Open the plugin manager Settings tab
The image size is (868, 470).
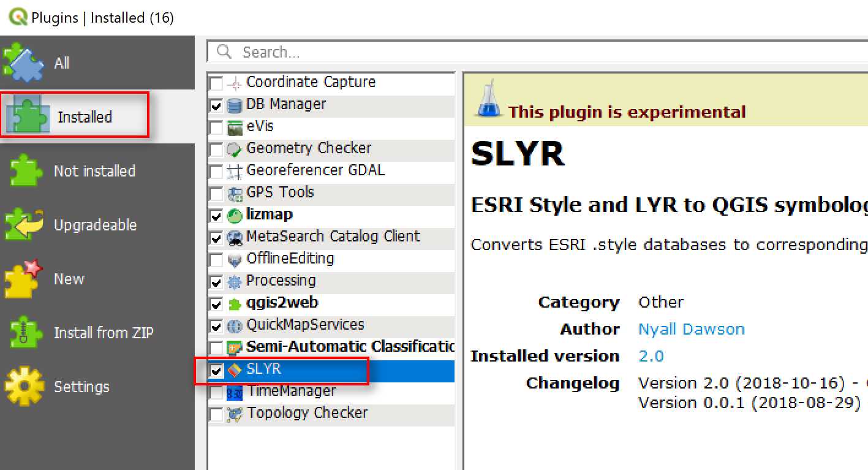97,387
